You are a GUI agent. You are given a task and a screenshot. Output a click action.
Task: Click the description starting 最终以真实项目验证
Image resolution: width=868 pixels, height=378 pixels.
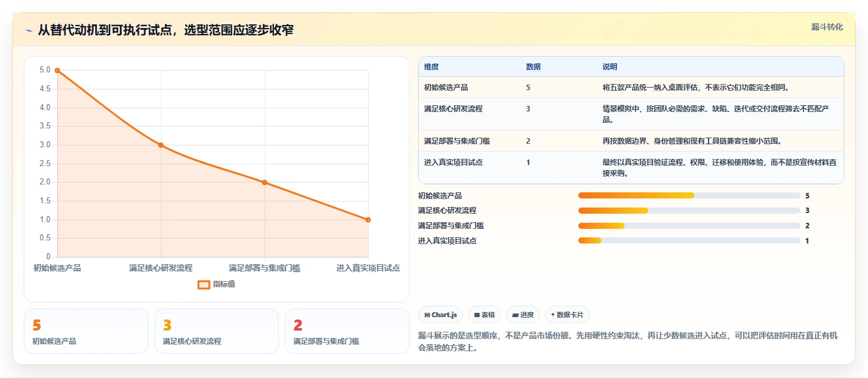(x=719, y=167)
